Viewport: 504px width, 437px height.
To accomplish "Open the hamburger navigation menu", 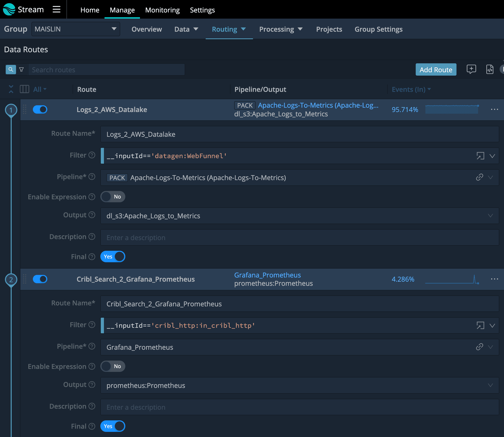I will 56,9.
